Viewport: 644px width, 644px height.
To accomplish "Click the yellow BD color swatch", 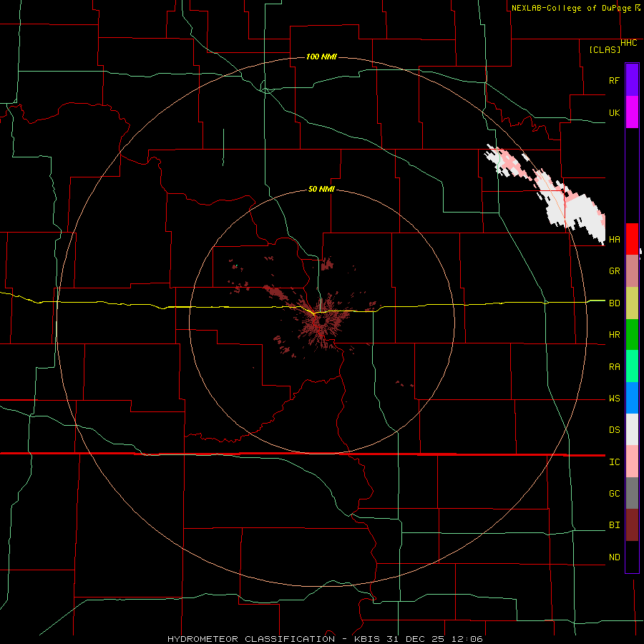I will tap(632, 303).
